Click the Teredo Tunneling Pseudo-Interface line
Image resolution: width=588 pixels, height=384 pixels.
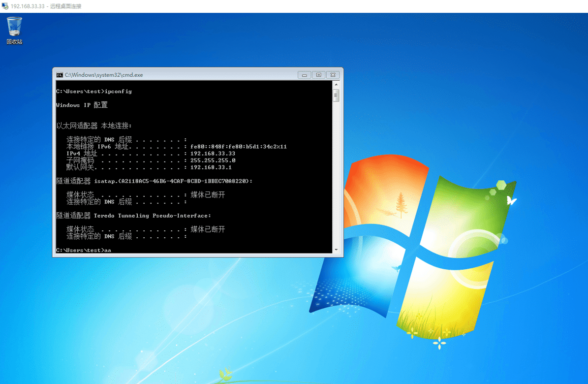133,216
